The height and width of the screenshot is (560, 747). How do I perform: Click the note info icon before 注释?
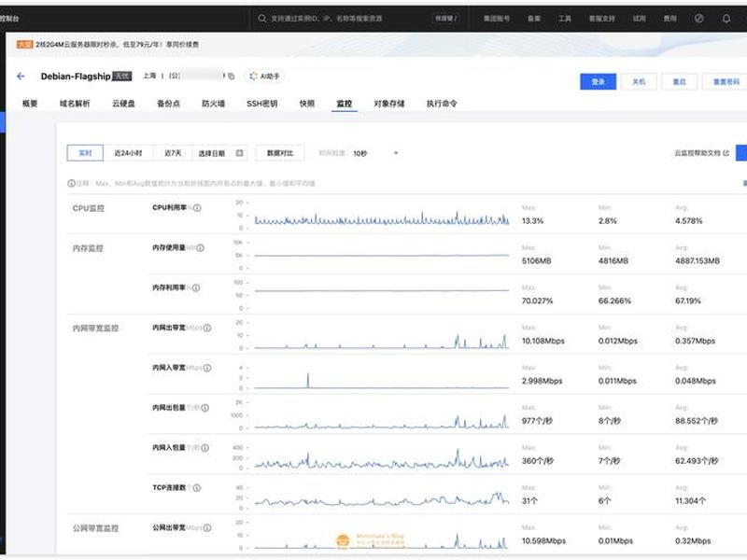tap(71, 183)
